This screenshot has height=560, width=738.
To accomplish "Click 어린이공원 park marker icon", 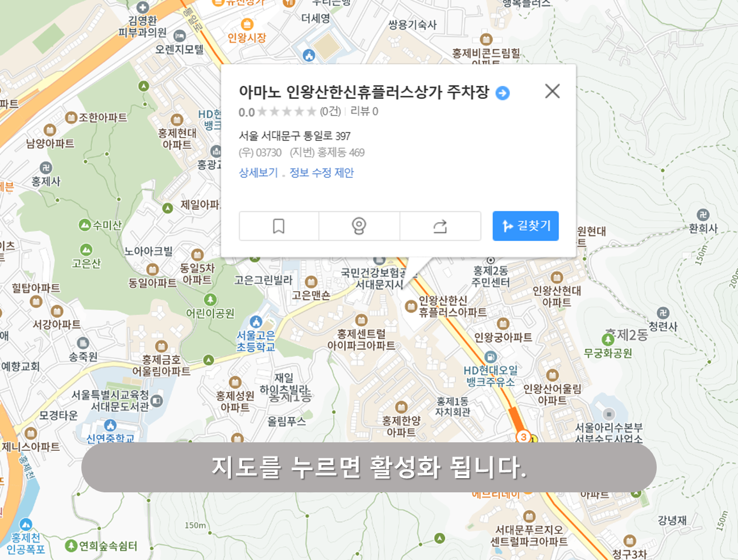I will [x=210, y=300].
